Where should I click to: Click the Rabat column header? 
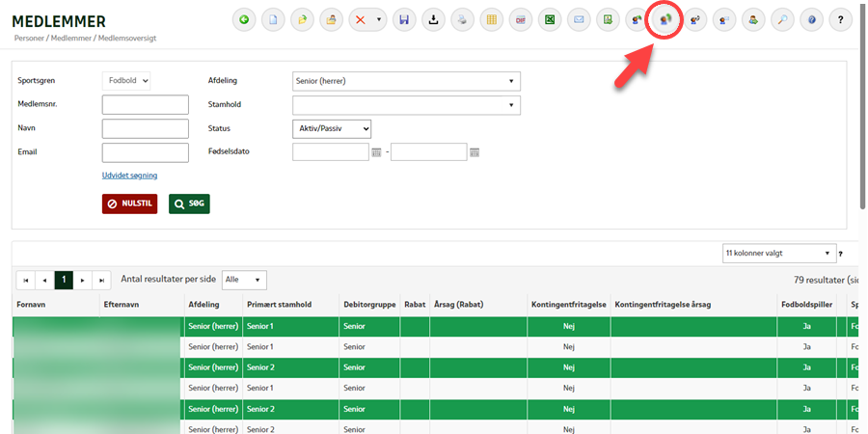[x=415, y=305]
